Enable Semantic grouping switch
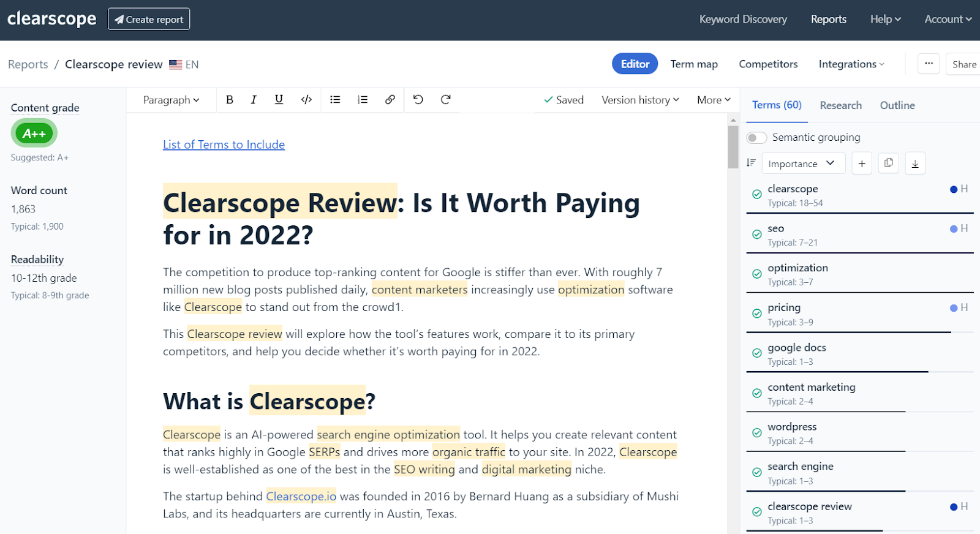 (x=756, y=138)
